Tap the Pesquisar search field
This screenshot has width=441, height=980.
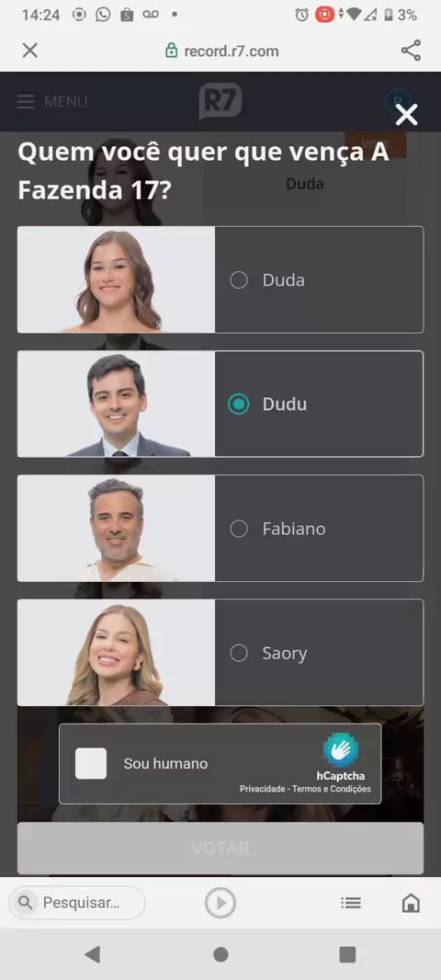tap(77, 903)
